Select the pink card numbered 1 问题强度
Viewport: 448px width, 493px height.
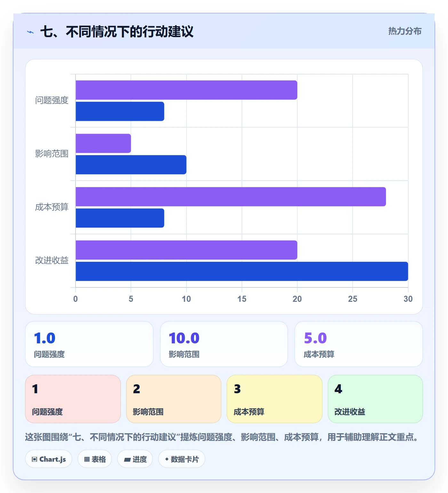[73, 399]
